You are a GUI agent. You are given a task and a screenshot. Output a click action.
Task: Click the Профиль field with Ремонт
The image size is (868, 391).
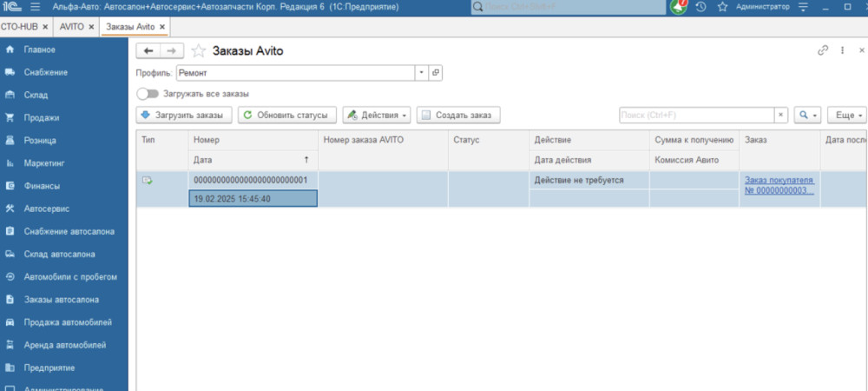(296, 72)
